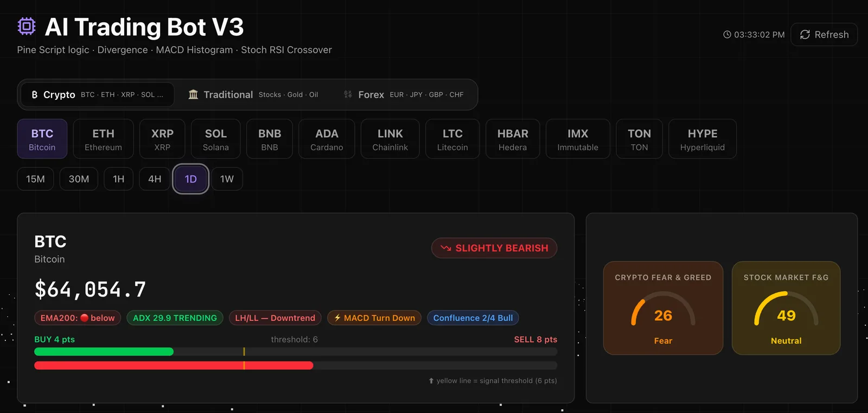Choose the 1D timeframe
Viewport: 868px width, 413px height.
pos(190,179)
